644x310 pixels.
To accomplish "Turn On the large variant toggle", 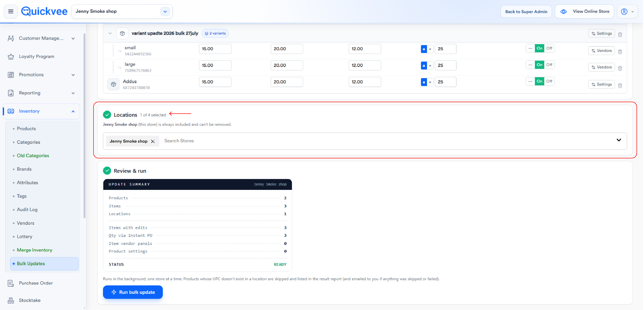I will click(x=539, y=65).
